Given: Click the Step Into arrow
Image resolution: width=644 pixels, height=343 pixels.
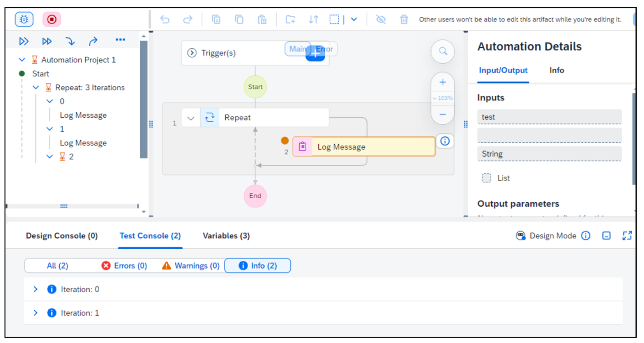Looking at the screenshot, I should 70,41.
